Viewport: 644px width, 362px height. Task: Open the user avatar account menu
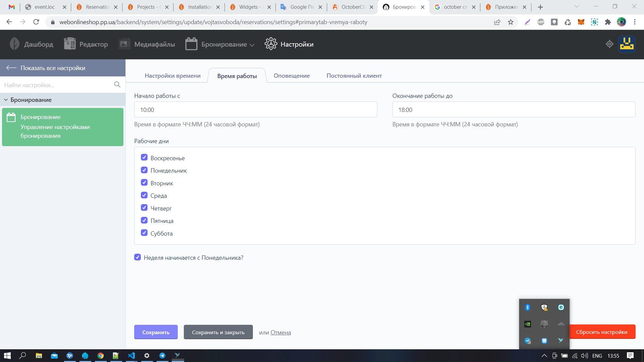[x=627, y=44]
